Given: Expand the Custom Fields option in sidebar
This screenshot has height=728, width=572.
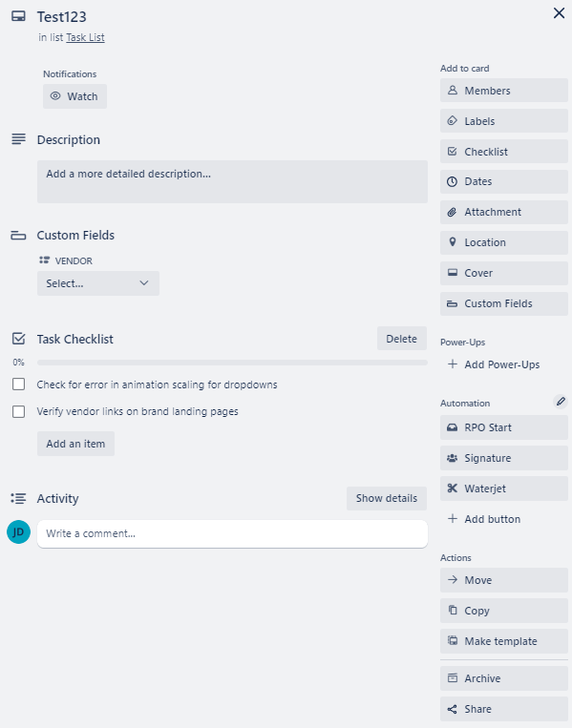Looking at the screenshot, I should pyautogui.click(x=503, y=303).
